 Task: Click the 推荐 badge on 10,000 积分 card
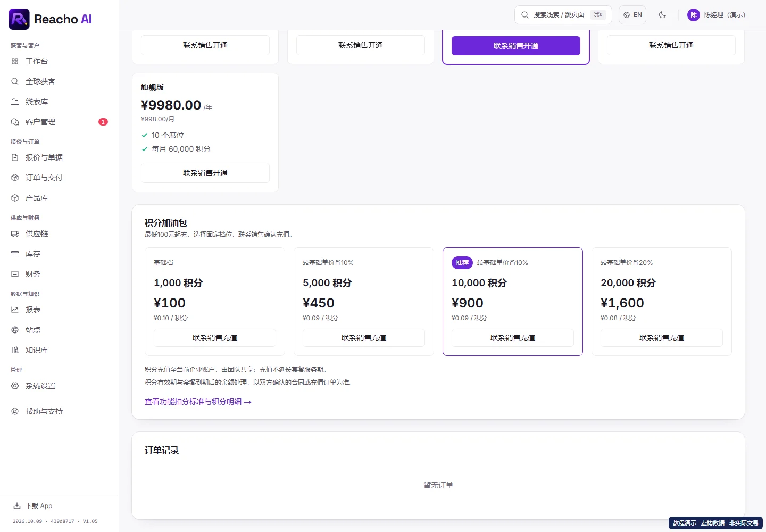(x=462, y=263)
